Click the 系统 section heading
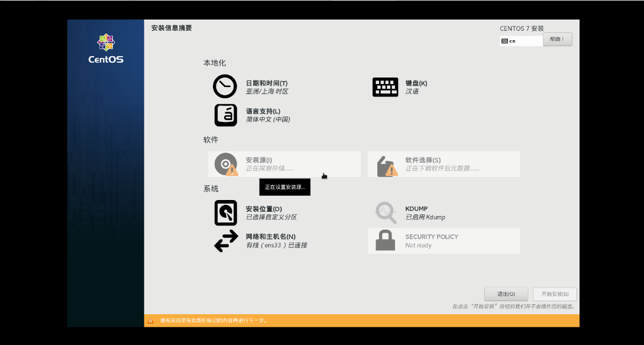The width and height of the screenshot is (644, 345). (x=211, y=189)
